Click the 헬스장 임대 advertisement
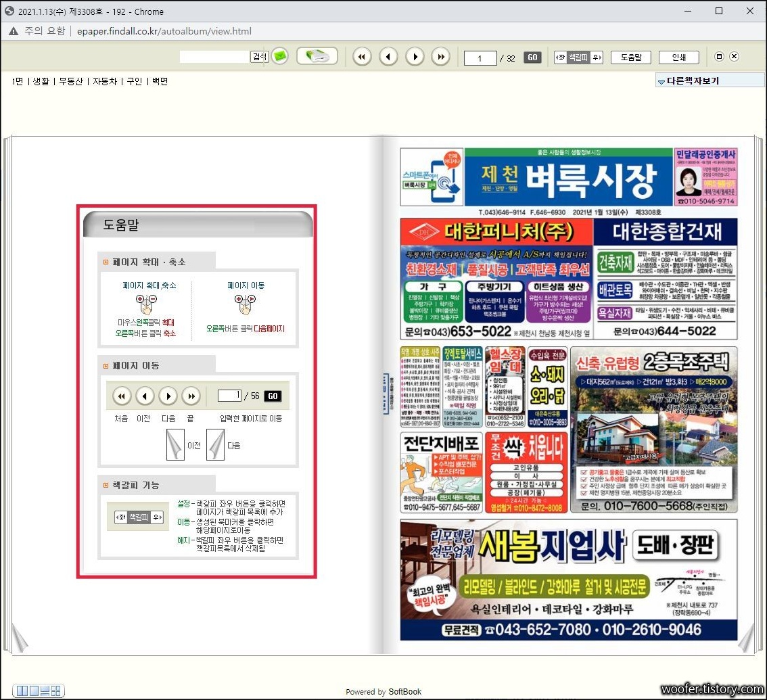The height and width of the screenshot is (700, 767). 505,387
